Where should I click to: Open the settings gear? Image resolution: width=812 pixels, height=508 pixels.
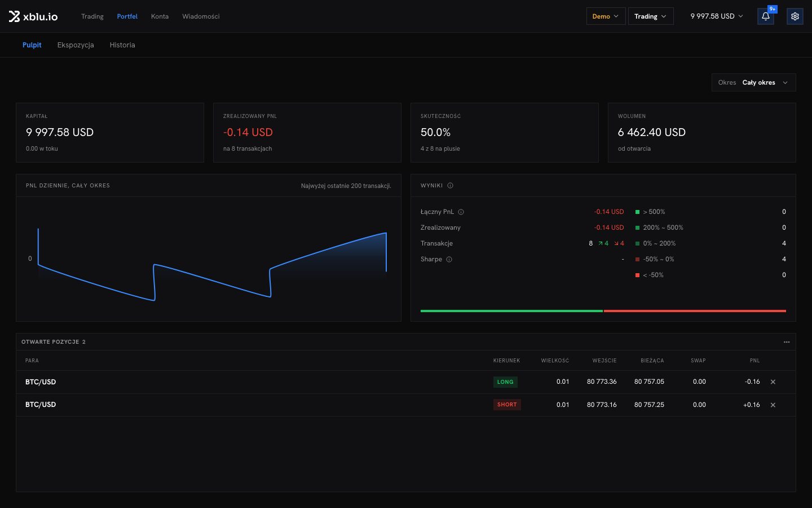[795, 16]
